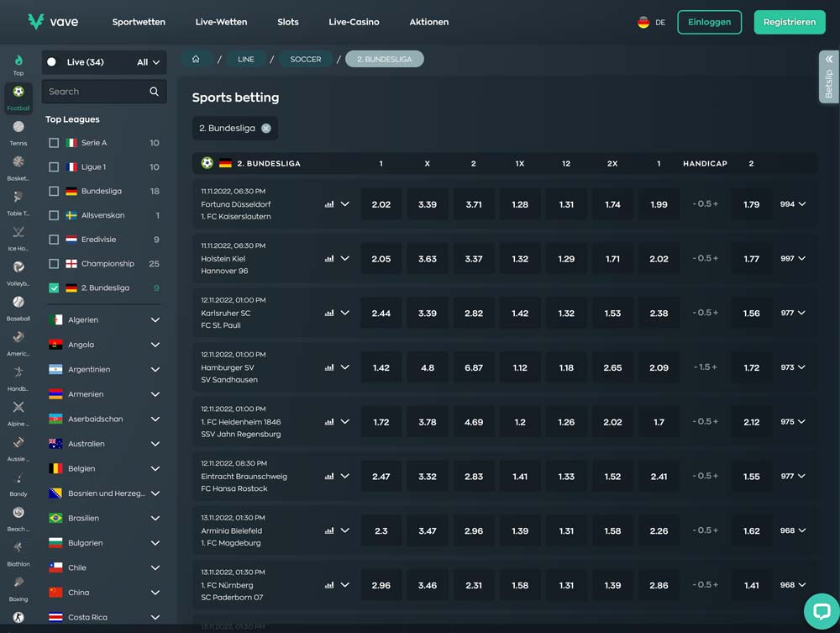
Task: Open the DE language selector
Action: point(652,23)
